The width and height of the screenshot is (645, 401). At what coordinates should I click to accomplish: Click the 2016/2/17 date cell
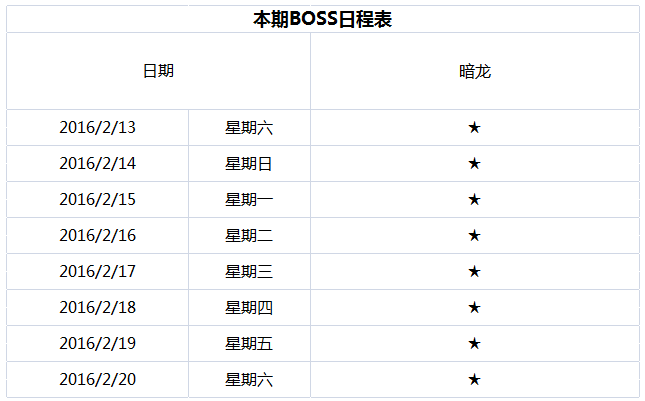(x=97, y=272)
